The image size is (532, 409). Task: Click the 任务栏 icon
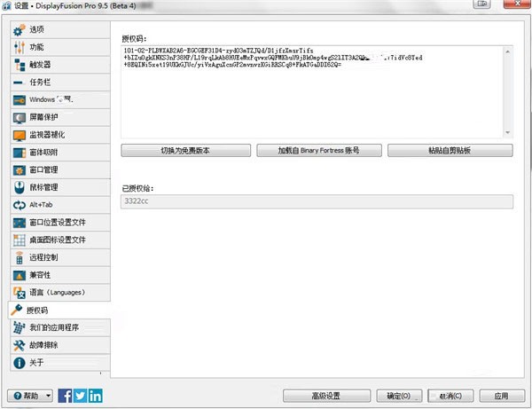pyautogui.click(x=19, y=83)
